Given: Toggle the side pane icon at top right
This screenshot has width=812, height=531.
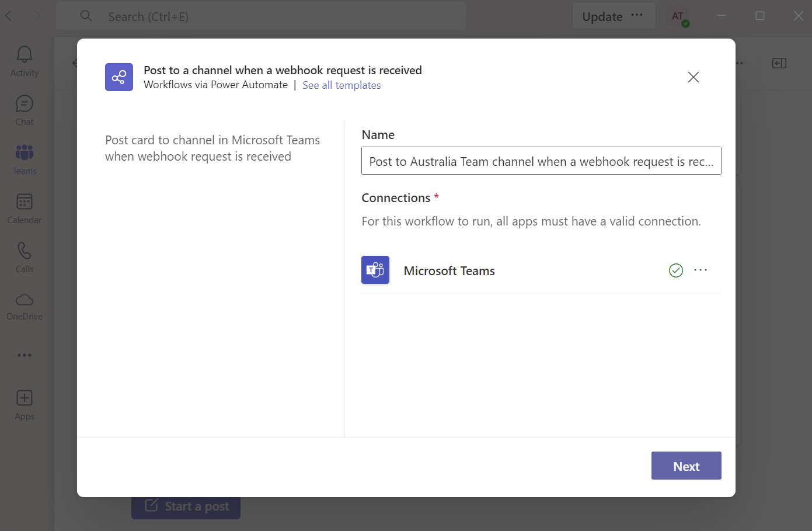Looking at the screenshot, I should tap(779, 63).
